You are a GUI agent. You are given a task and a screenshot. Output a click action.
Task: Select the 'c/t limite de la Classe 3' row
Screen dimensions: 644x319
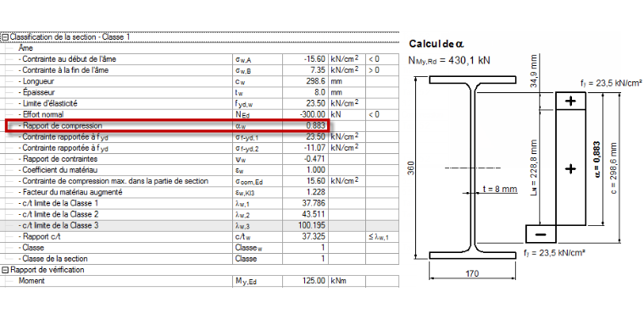click(200, 225)
